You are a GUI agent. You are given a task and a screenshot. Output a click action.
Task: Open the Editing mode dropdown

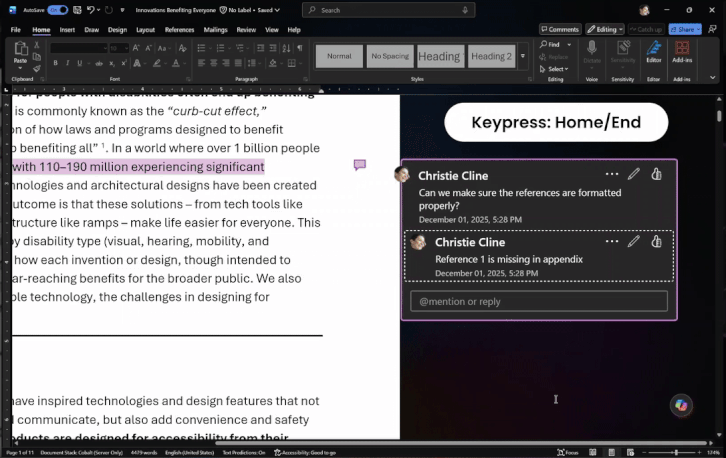(x=605, y=29)
